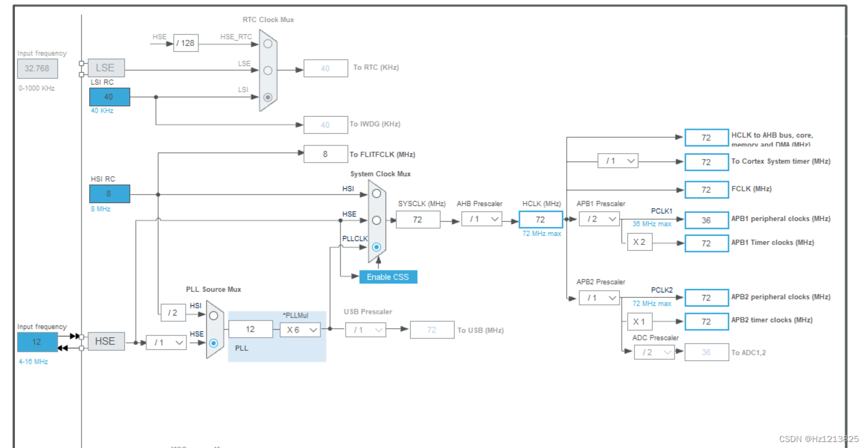The height and width of the screenshot is (448, 868).
Task: Select PLLCLK in System Clock Mux
Action: coord(376,247)
